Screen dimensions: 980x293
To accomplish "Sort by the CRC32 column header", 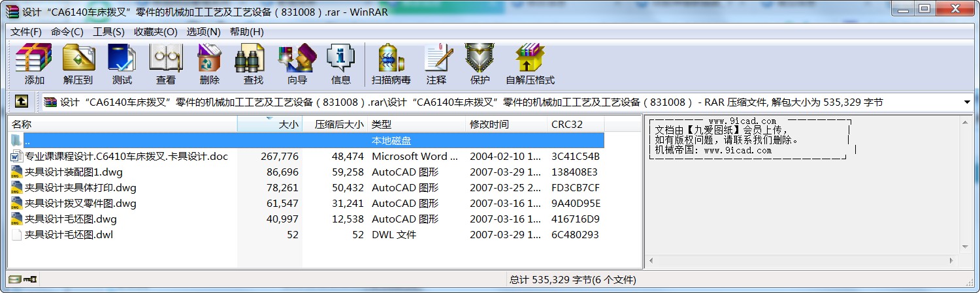I will (x=576, y=124).
